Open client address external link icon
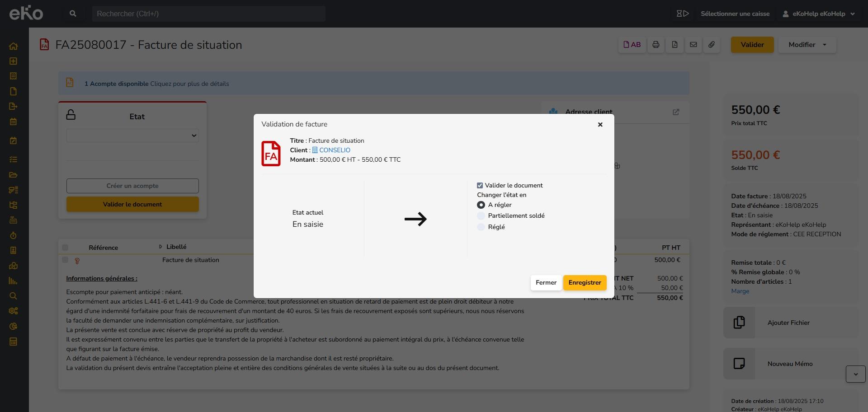This screenshot has height=412, width=868. (x=676, y=112)
